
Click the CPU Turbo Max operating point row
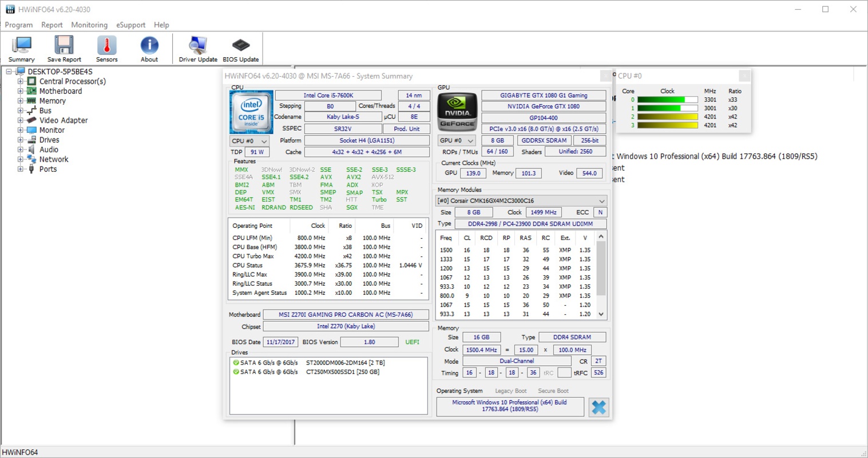point(328,256)
